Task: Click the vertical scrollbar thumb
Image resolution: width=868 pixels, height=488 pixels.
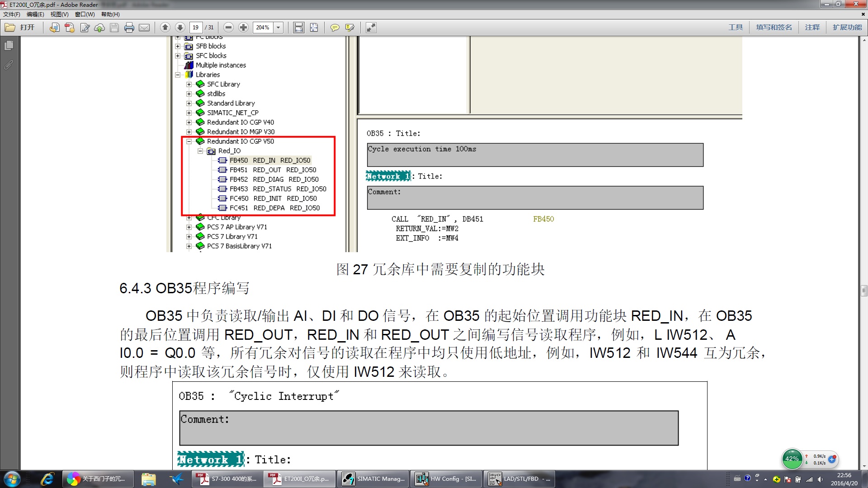Action: [864, 291]
